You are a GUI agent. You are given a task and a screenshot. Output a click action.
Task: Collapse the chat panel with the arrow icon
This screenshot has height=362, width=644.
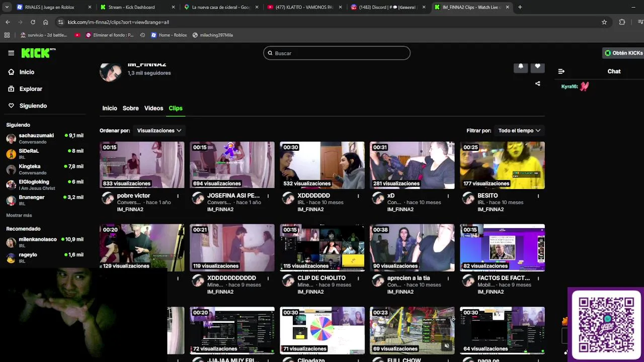pyautogui.click(x=561, y=71)
